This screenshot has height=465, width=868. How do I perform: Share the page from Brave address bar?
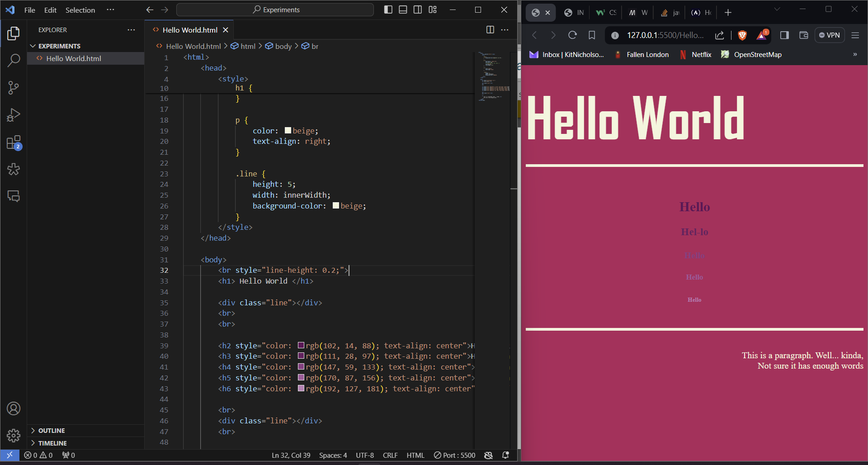tap(720, 35)
